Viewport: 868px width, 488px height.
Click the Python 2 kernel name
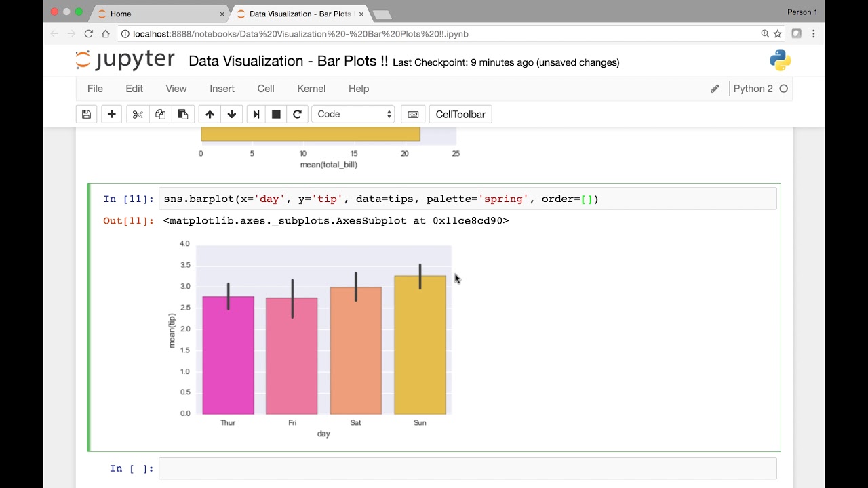(753, 89)
